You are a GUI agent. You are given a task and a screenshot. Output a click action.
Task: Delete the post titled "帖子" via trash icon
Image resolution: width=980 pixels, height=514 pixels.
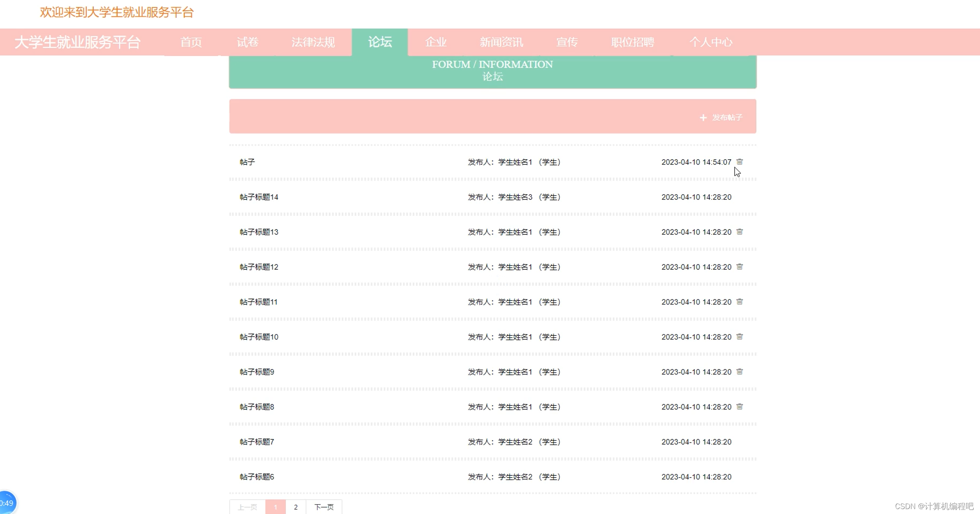(x=740, y=161)
